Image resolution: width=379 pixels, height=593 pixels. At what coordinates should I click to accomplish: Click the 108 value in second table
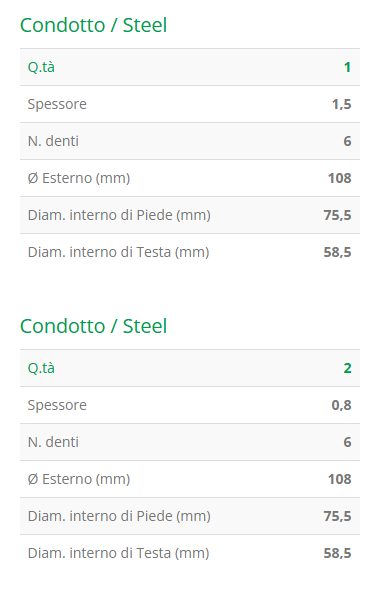point(340,479)
